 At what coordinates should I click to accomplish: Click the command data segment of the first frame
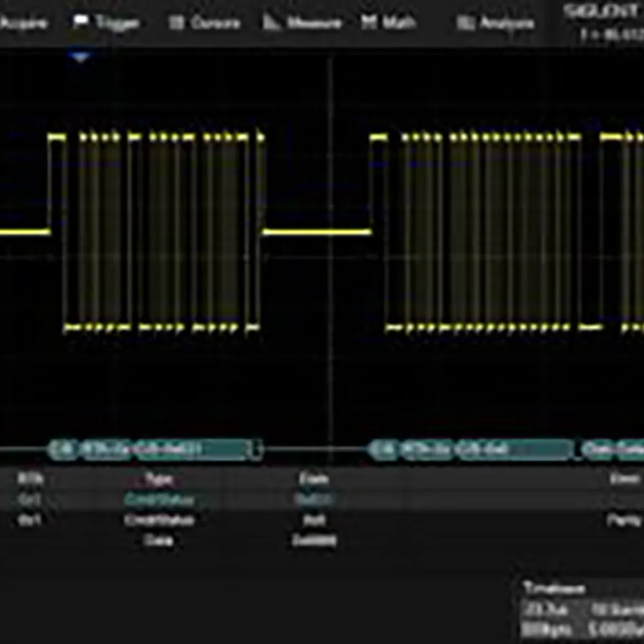pos(191,450)
